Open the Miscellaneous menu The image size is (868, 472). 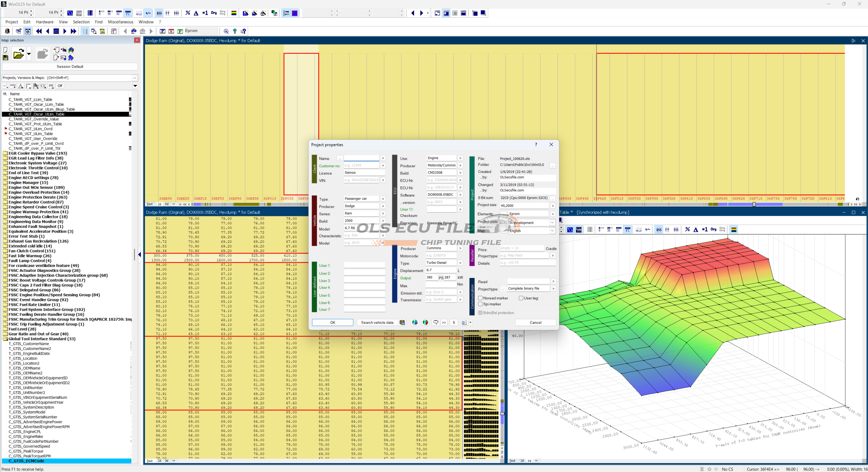pos(120,22)
